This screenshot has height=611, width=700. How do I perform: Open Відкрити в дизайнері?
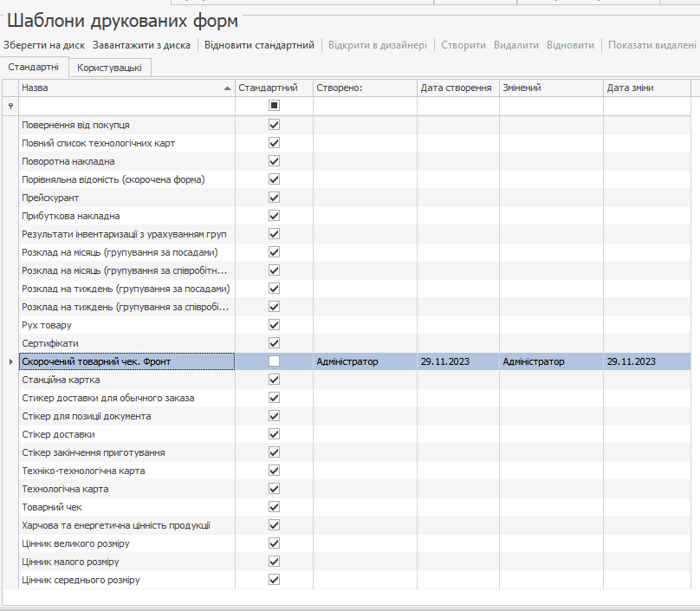pos(377,44)
